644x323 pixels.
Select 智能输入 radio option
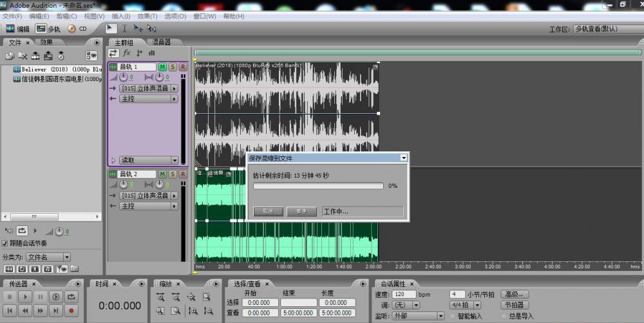453,317
